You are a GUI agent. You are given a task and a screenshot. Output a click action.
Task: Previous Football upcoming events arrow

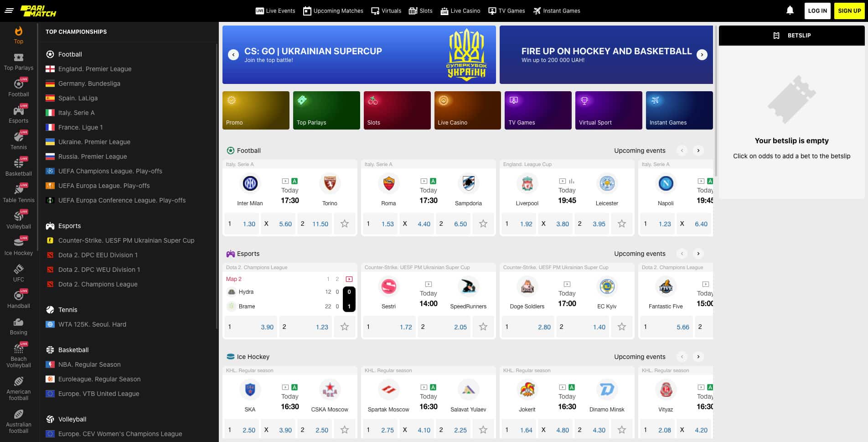(682, 151)
